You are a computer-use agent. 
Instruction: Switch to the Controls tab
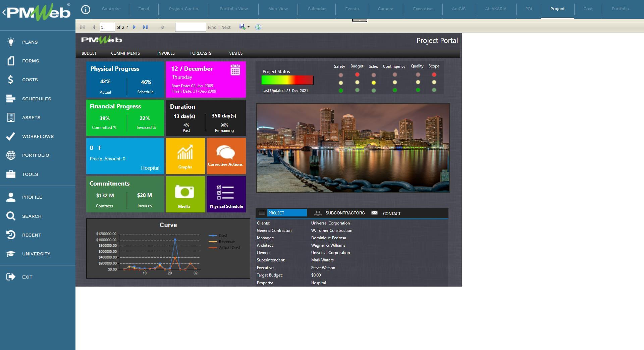coord(110,9)
